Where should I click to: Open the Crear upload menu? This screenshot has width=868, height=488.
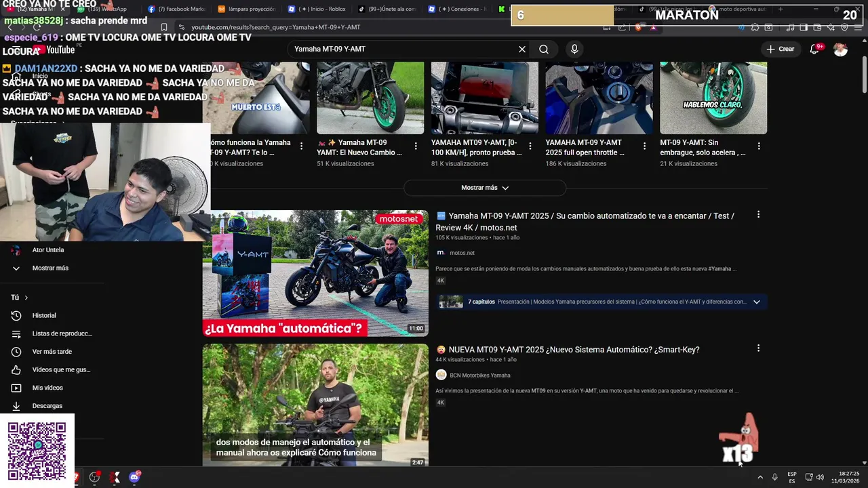pos(780,49)
